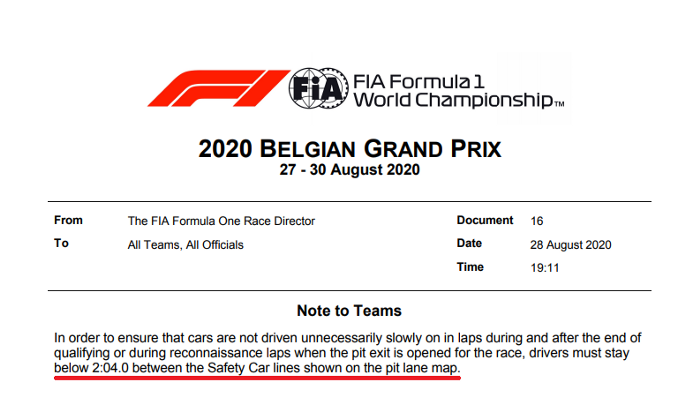Click the To label
Viewport: 700px width, 419px height.
coord(61,244)
